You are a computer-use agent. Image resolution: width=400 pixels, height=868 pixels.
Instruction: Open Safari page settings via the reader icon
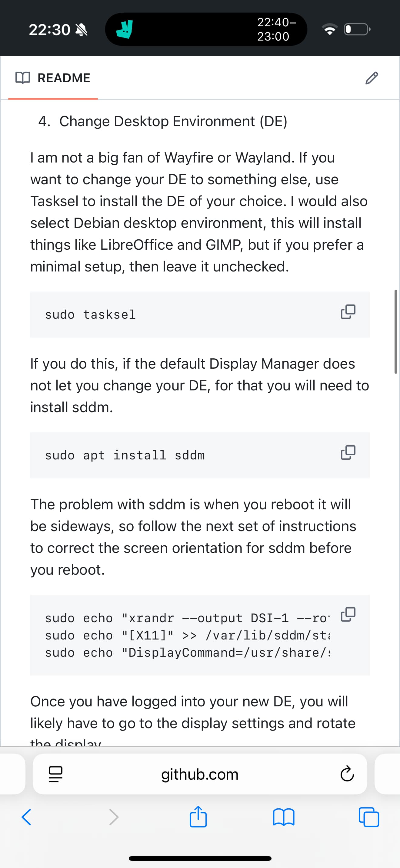[55, 774]
